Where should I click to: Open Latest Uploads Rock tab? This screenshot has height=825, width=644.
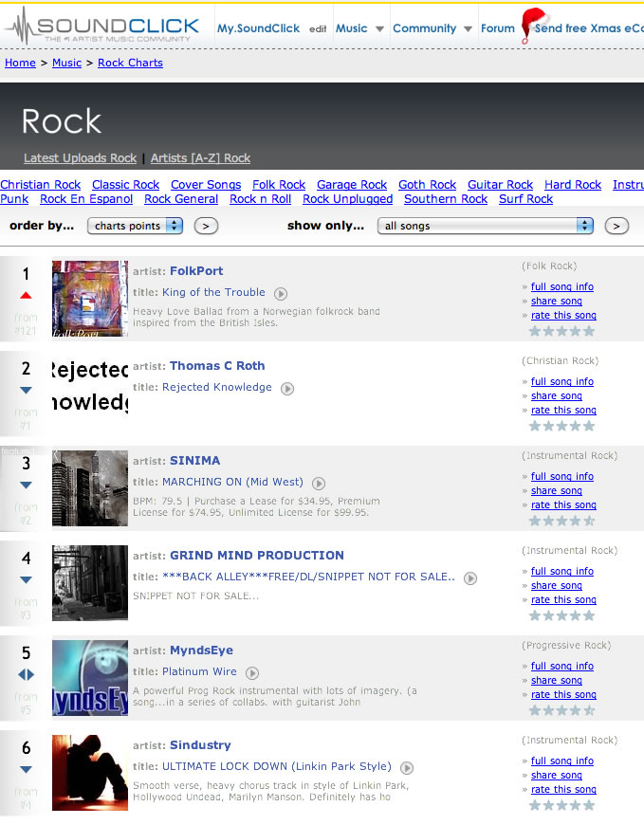[80, 157]
